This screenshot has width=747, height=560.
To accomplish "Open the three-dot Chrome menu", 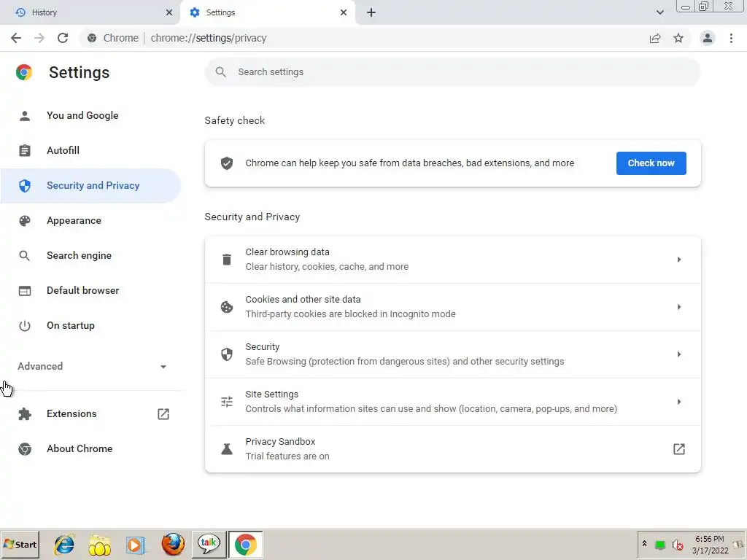I will (731, 38).
